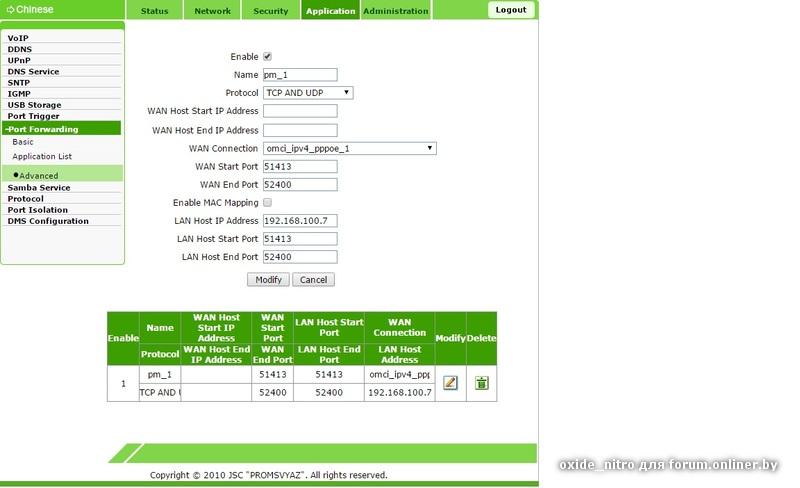The image size is (800, 488).
Task: Click WAN Host Start IP Address field
Action: [x=300, y=111]
